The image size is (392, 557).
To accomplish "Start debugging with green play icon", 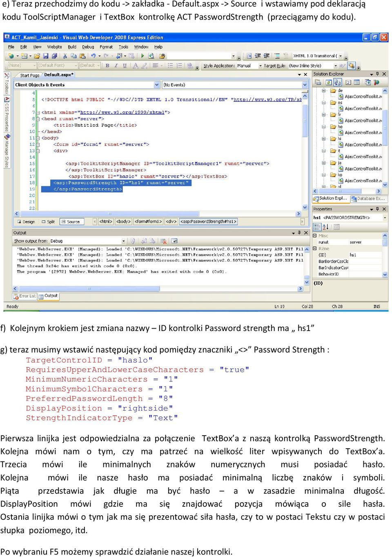I will click(143, 56).
